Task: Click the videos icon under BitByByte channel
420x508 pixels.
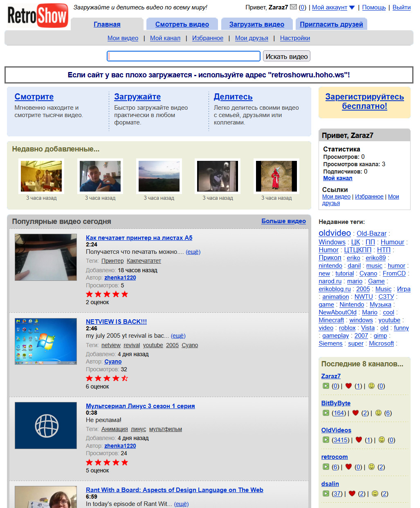Action: click(x=326, y=413)
